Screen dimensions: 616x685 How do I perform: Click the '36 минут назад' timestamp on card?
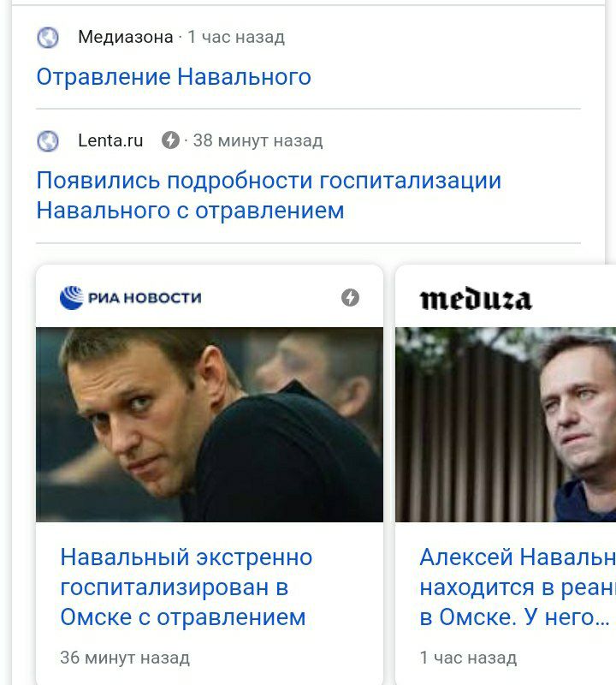(x=125, y=658)
